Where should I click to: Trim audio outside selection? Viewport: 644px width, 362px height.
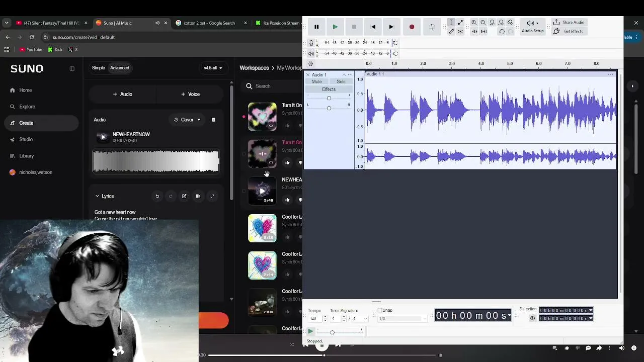[474, 31]
